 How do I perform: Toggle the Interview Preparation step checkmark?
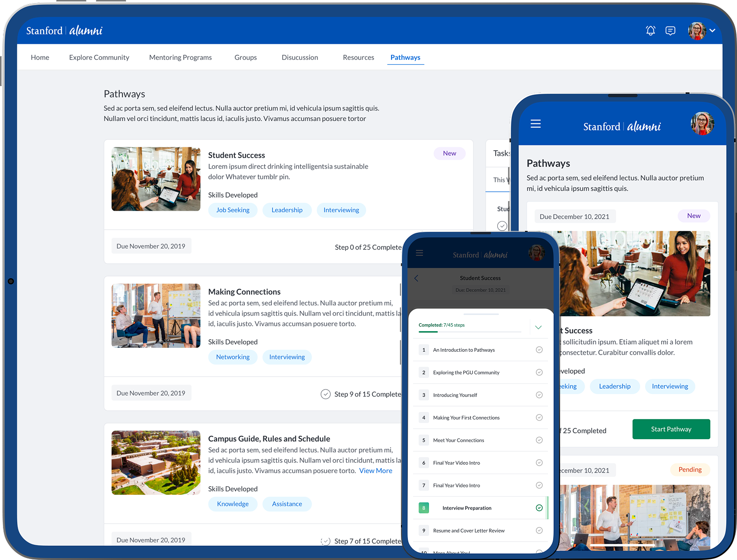coord(539,508)
